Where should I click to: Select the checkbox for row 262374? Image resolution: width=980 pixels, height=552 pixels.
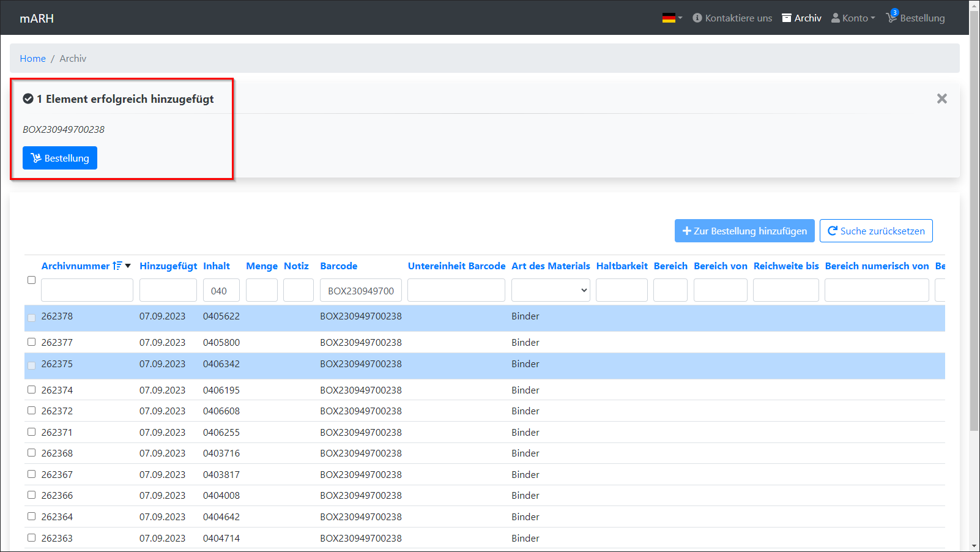pyautogui.click(x=31, y=390)
